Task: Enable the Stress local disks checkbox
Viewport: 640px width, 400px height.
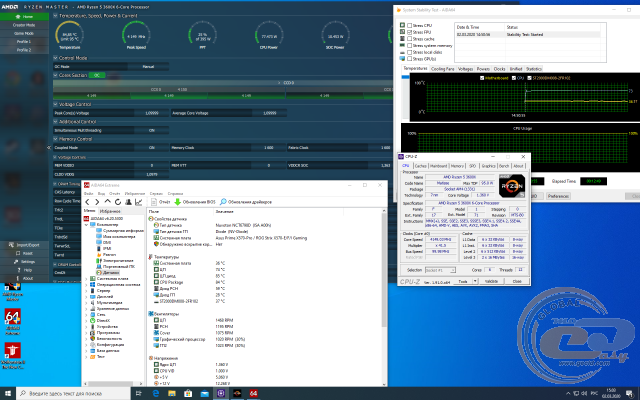Action: (x=409, y=52)
